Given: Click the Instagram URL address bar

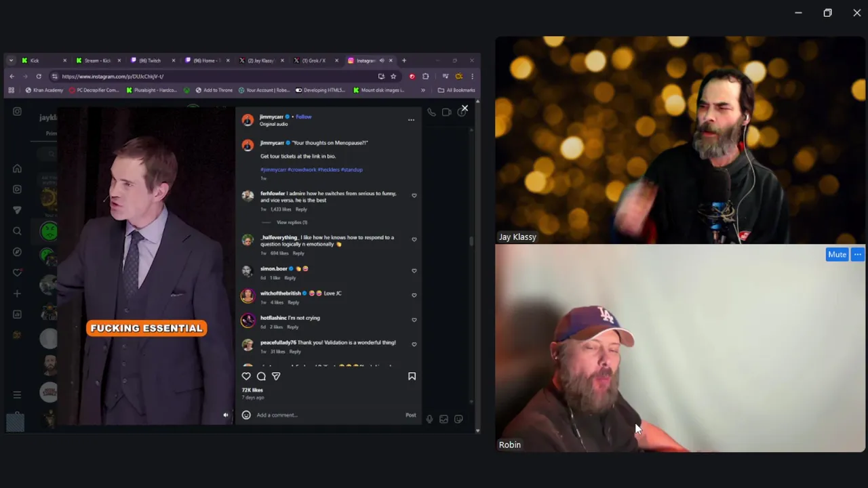Looking at the screenshot, I should [x=217, y=76].
